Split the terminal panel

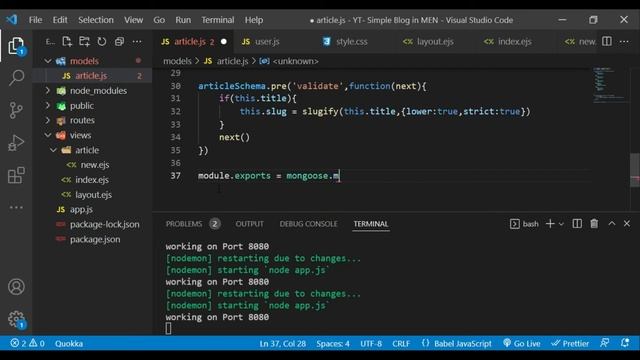coord(577,224)
